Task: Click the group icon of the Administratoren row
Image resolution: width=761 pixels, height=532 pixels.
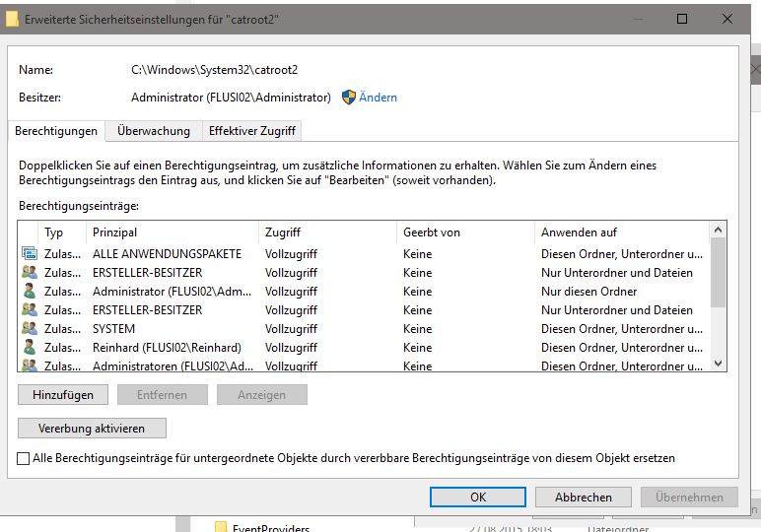Action: pos(30,366)
